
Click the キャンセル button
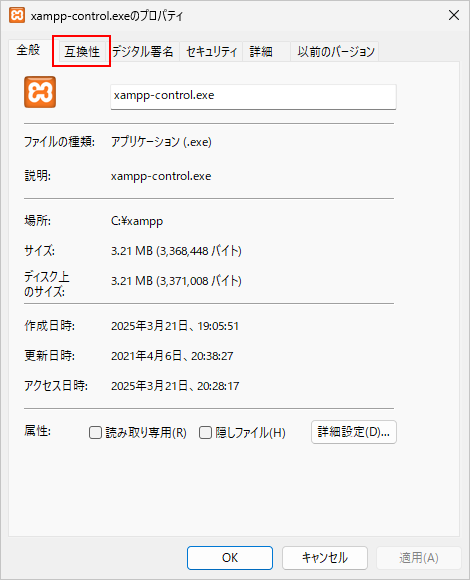point(325,557)
